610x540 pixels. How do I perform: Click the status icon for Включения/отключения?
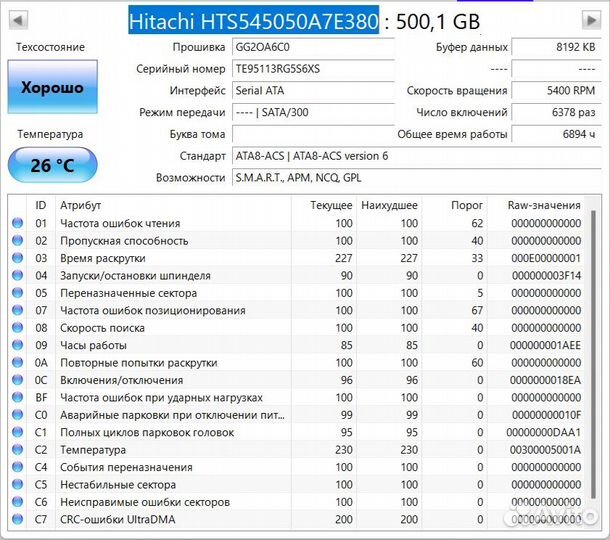click(18, 380)
